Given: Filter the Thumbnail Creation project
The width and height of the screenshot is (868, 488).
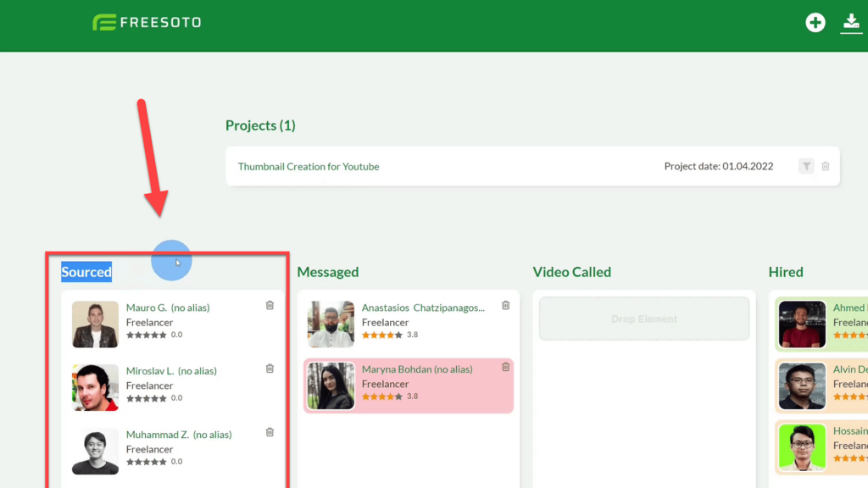Looking at the screenshot, I should 806,166.
